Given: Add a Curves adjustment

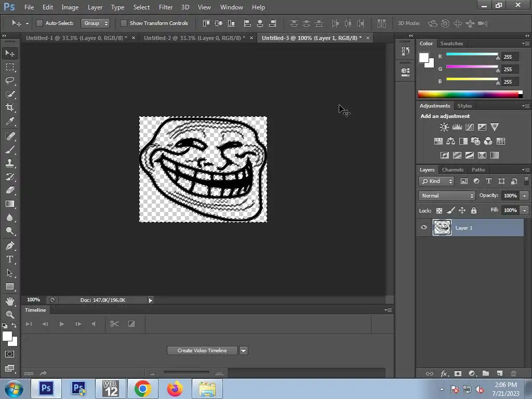Looking at the screenshot, I should point(470,127).
